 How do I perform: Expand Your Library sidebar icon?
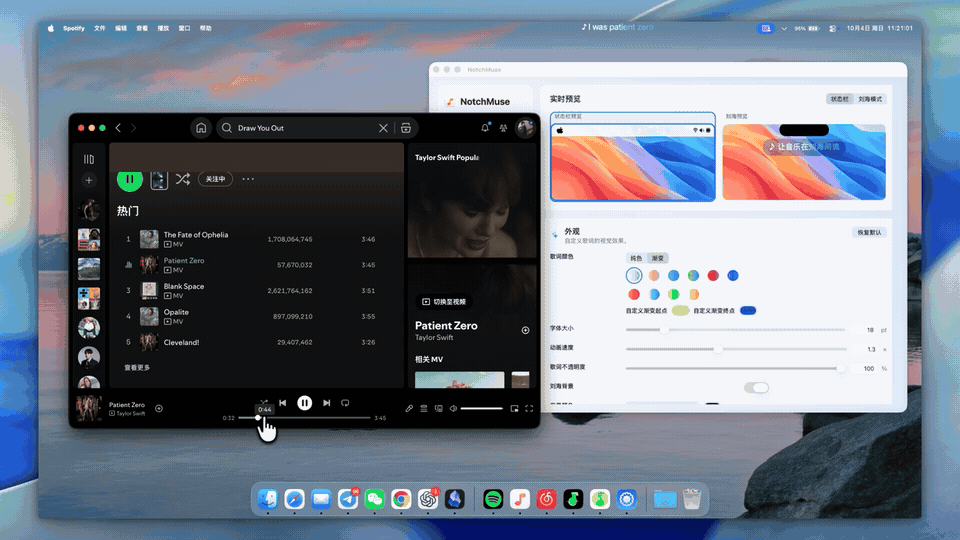point(89,159)
